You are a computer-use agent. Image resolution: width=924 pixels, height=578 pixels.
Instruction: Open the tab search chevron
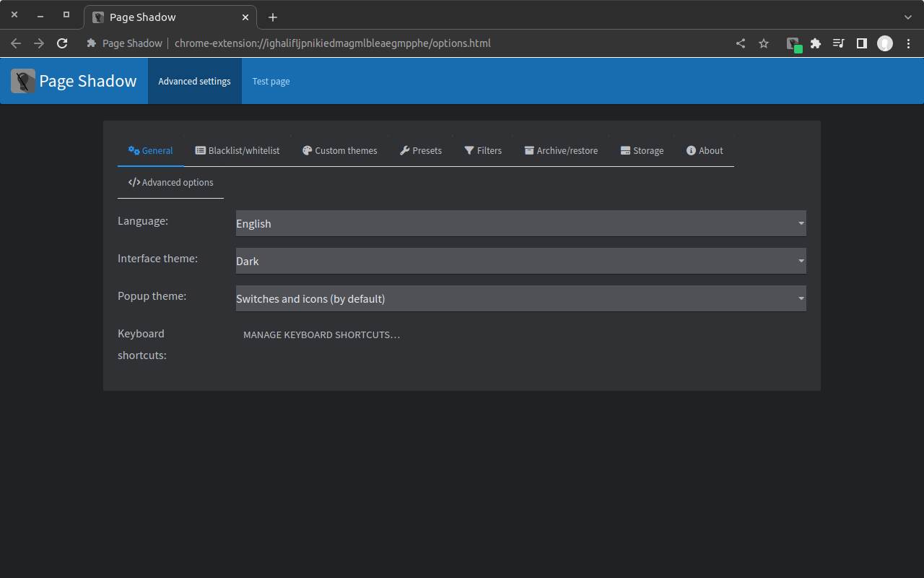(x=908, y=17)
